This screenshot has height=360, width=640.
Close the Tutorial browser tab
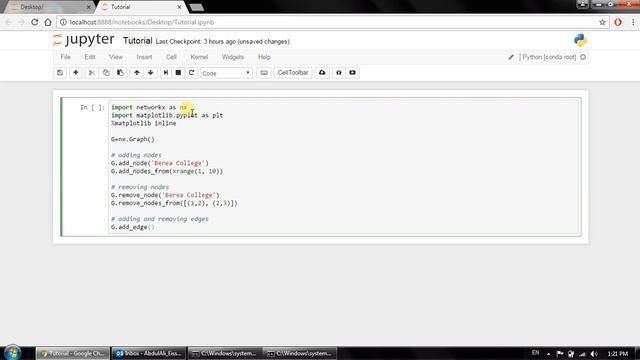point(179,7)
